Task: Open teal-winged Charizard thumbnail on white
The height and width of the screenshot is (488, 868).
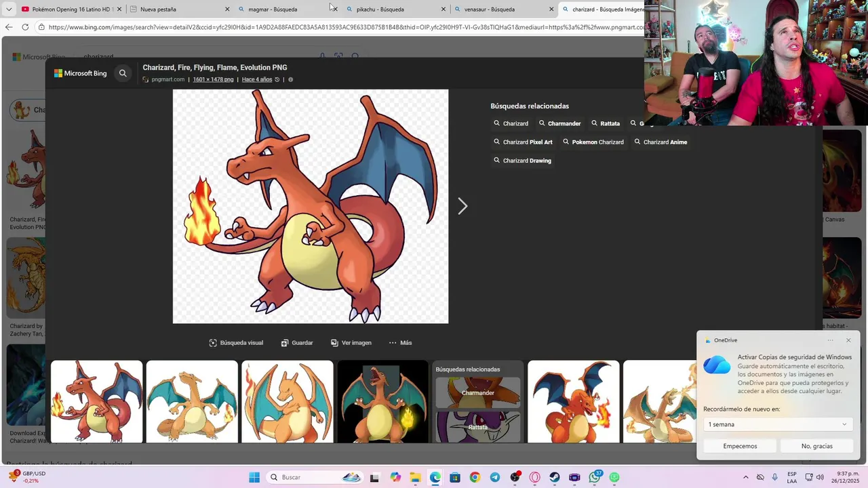Action: click(x=192, y=402)
